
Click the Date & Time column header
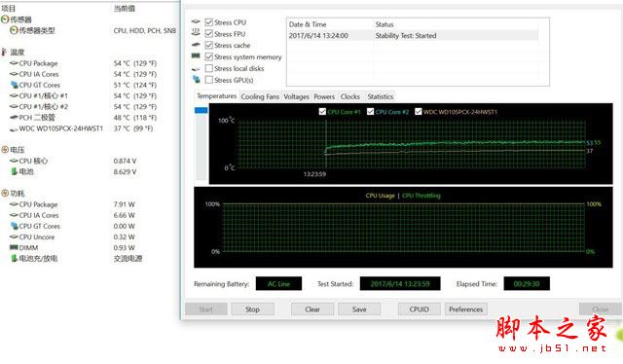click(308, 24)
